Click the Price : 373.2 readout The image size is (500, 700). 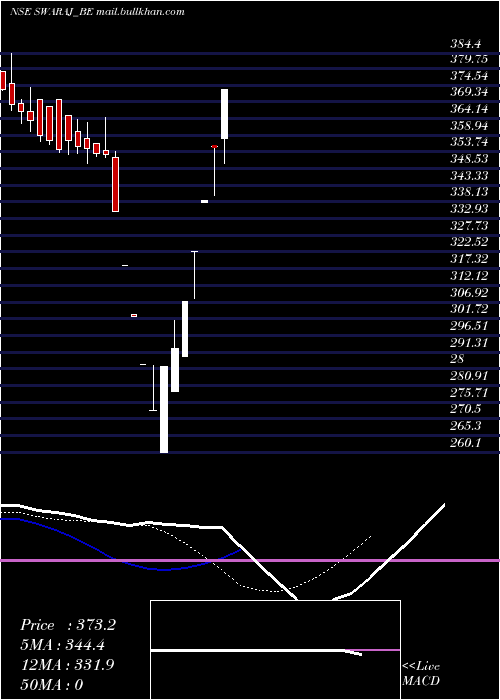(x=68, y=625)
